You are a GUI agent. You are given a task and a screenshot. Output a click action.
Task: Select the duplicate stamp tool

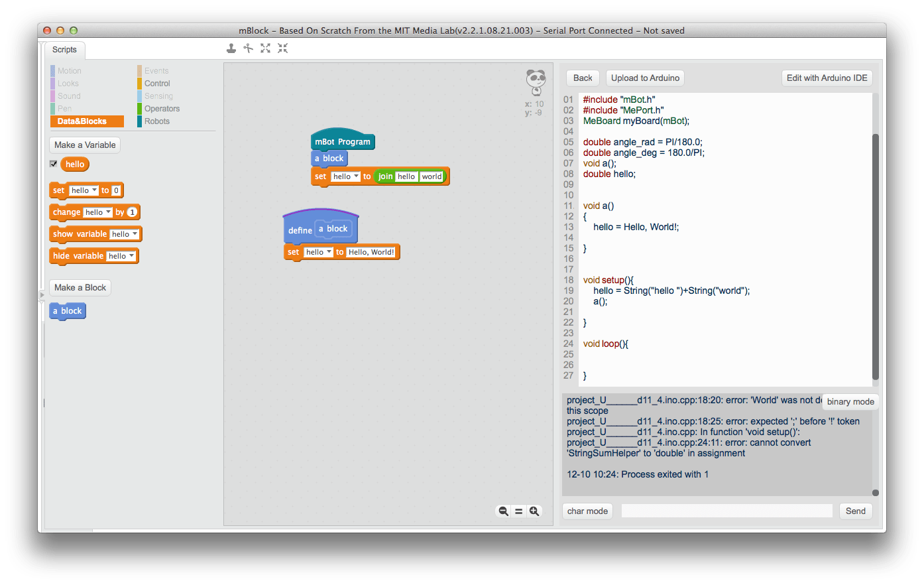click(x=231, y=48)
